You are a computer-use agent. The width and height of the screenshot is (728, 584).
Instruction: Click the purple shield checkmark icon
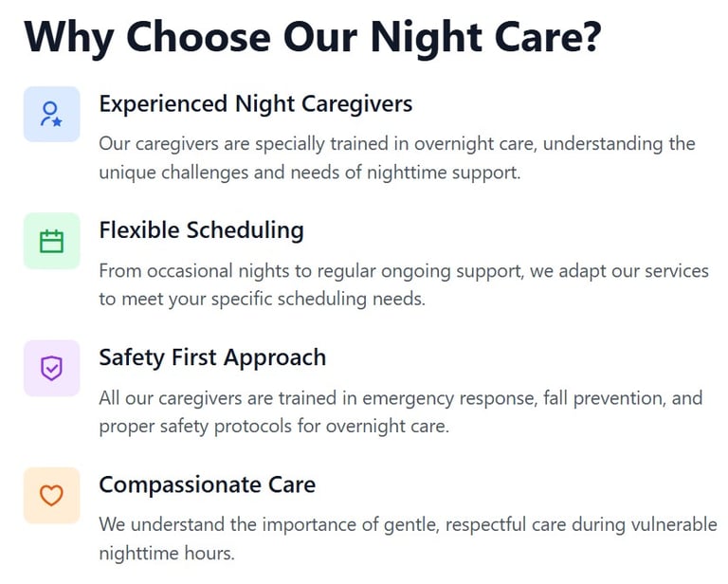pos(51,368)
